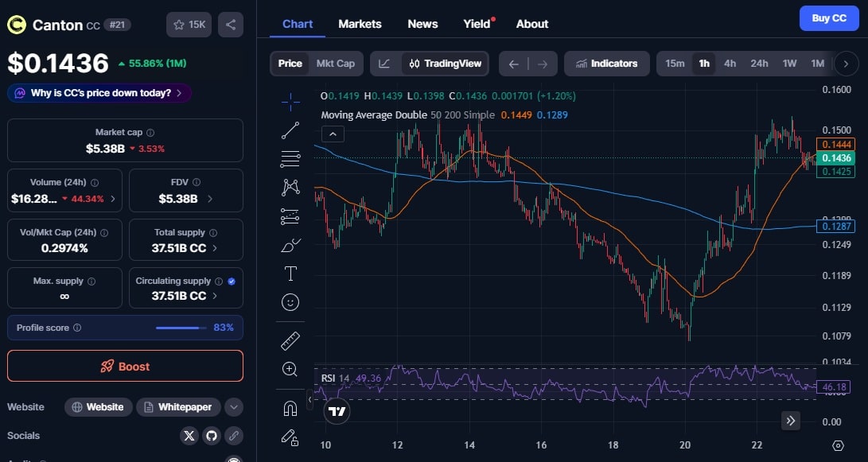Collapse the moving average indicator legend
Viewport: 868px width, 462px height.
tap(333, 134)
